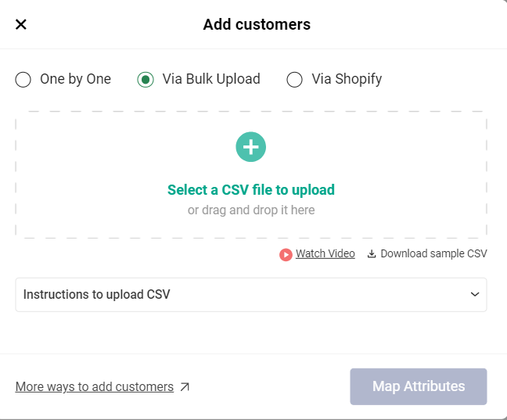Click the Download sample CSV text
This screenshot has width=507, height=420.
(x=433, y=253)
